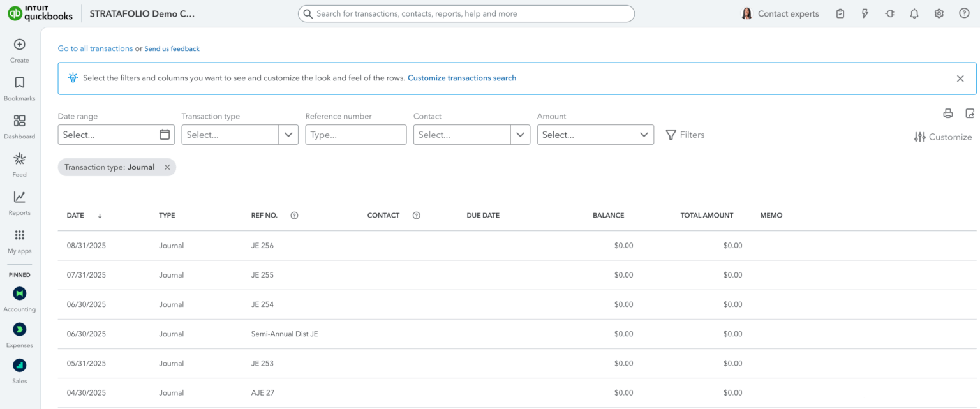The width and height of the screenshot is (980, 409).
Task: Export the transaction list
Action: tap(970, 113)
